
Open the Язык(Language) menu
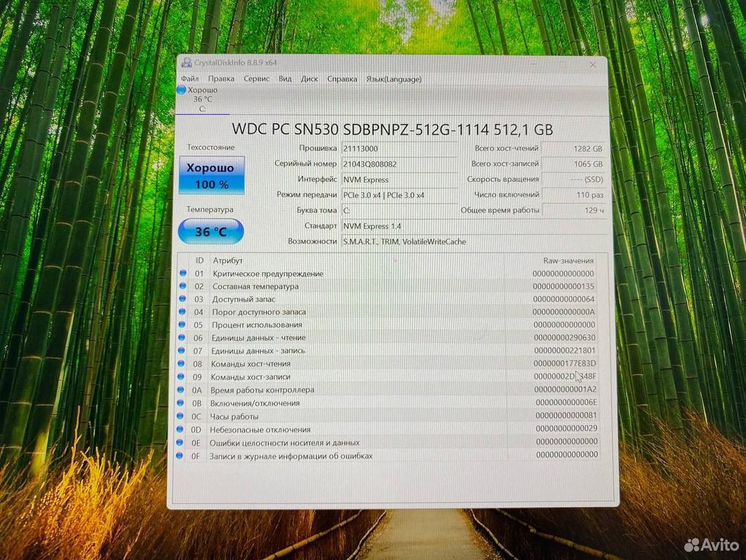[393, 79]
